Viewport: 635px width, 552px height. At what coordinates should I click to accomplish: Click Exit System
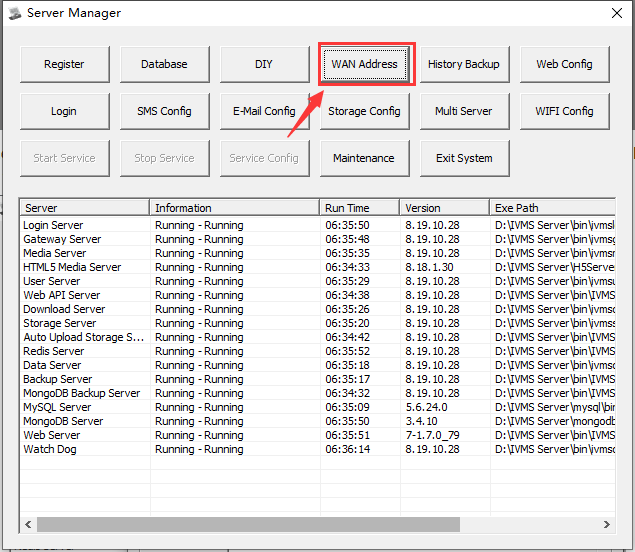(465, 158)
